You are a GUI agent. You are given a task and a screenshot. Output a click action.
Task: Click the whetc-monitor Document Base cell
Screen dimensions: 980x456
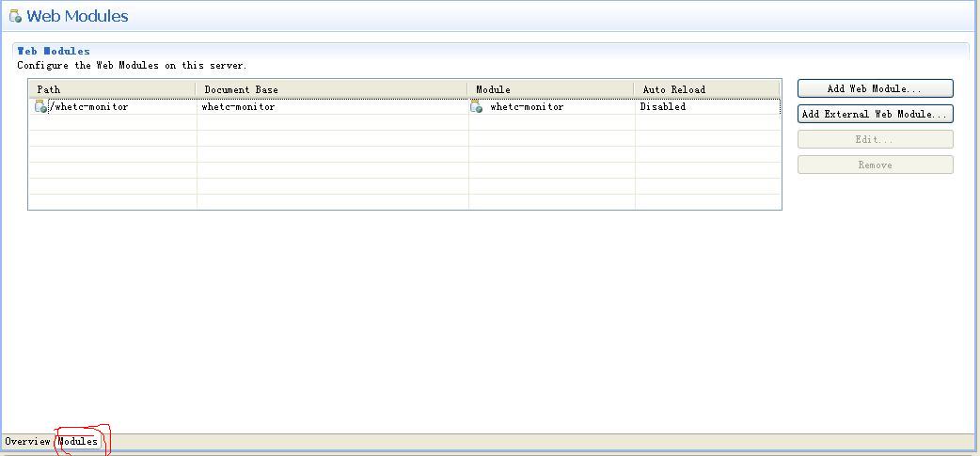[333, 107]
